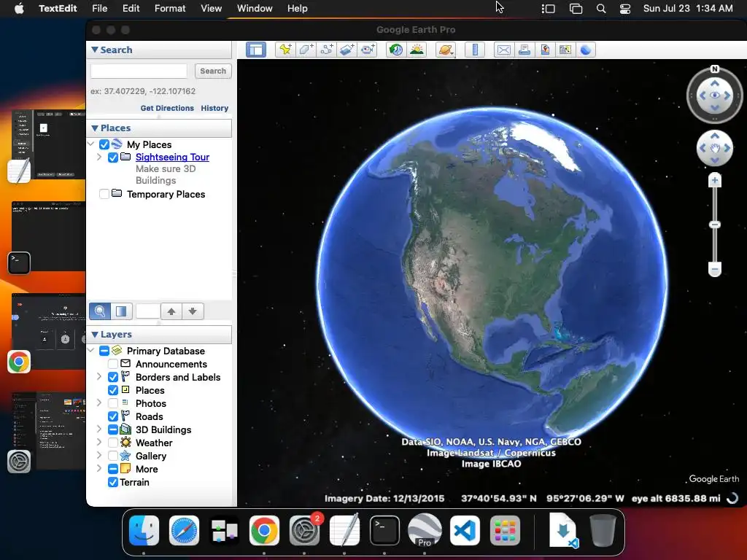Enable the Announcements layer checkbox
The width and height of the screenshot is (747, 560).
tap(113, 364)
